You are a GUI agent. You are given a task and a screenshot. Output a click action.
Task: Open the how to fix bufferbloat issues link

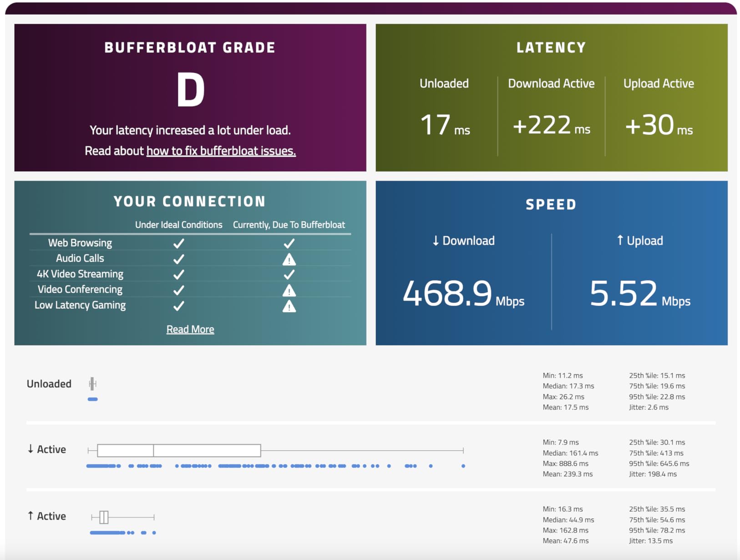(x=221, y=151)
